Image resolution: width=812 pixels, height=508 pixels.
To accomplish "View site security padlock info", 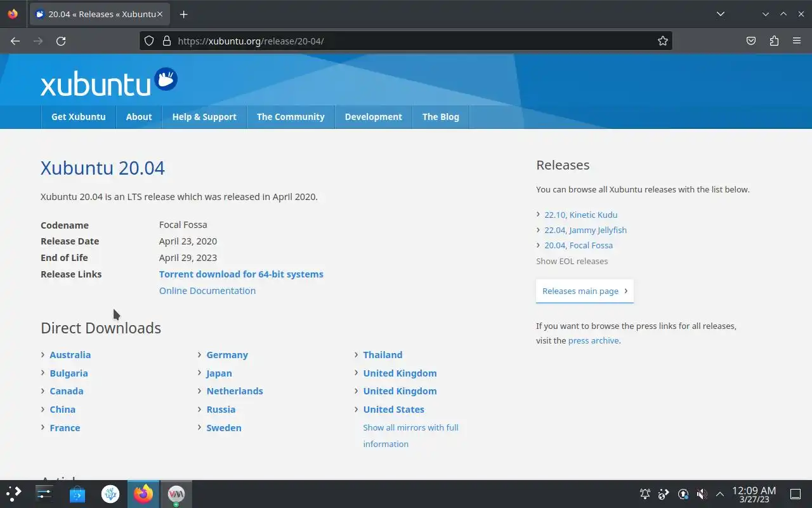I will click(x=167, y=41).
